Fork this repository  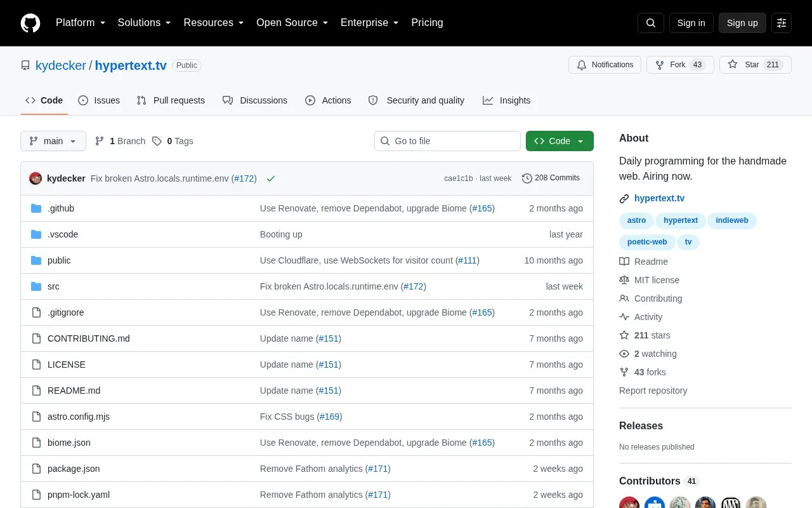coord(680,65)
